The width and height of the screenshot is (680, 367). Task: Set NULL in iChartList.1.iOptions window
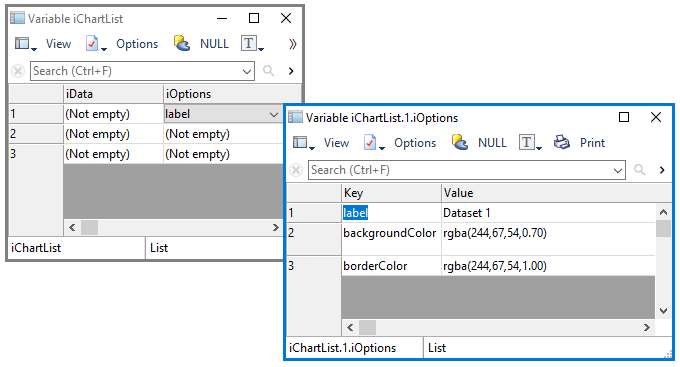pos(492,143)
